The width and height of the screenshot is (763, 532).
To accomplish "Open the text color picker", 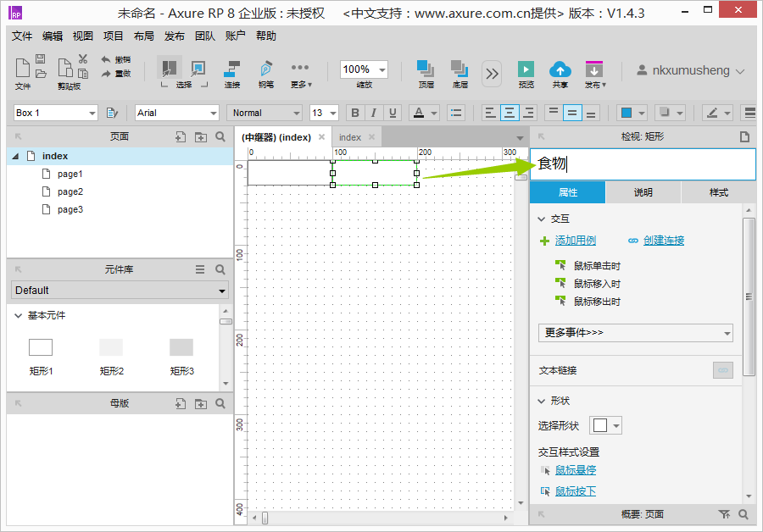I will pos(424,113).
